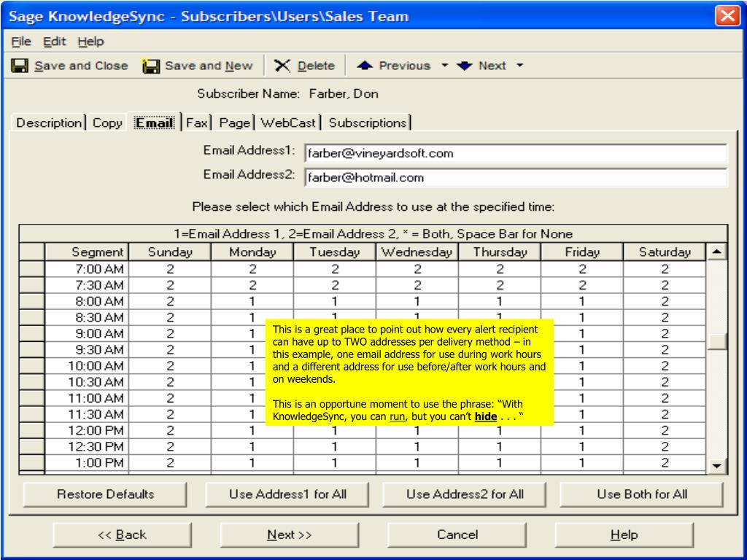Image resolution: width=747 pixels, height=560 pixels.
Task: Click the Friday cell at 12:00 PM
Action: [x=581, y=430]
